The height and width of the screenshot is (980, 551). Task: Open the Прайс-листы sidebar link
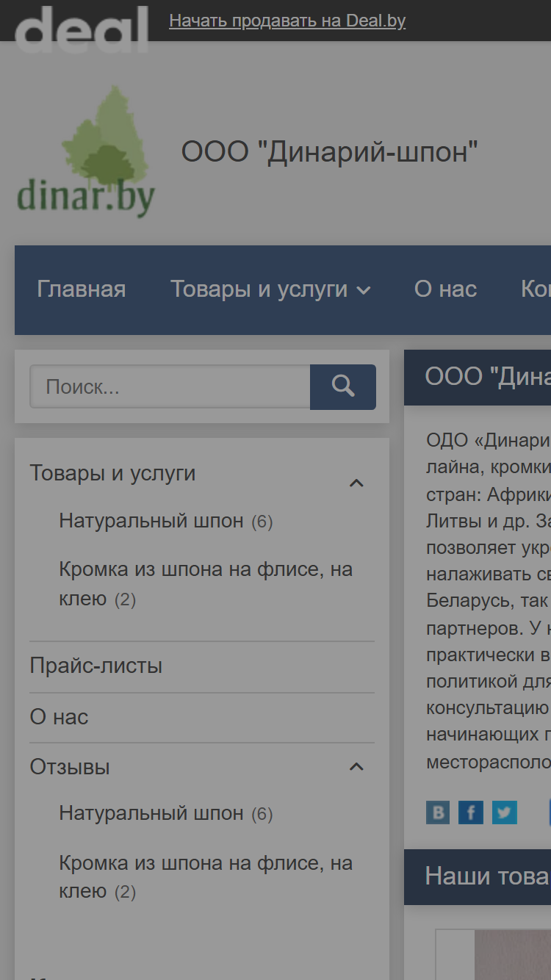[96, 666]
